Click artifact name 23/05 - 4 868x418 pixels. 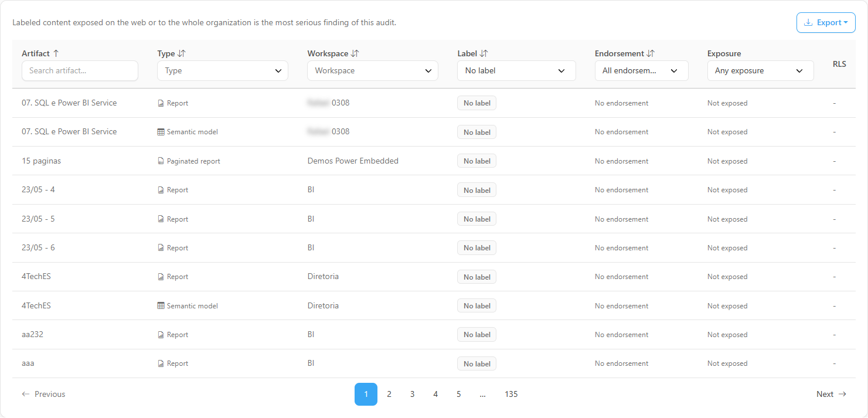tap(38, 190)
